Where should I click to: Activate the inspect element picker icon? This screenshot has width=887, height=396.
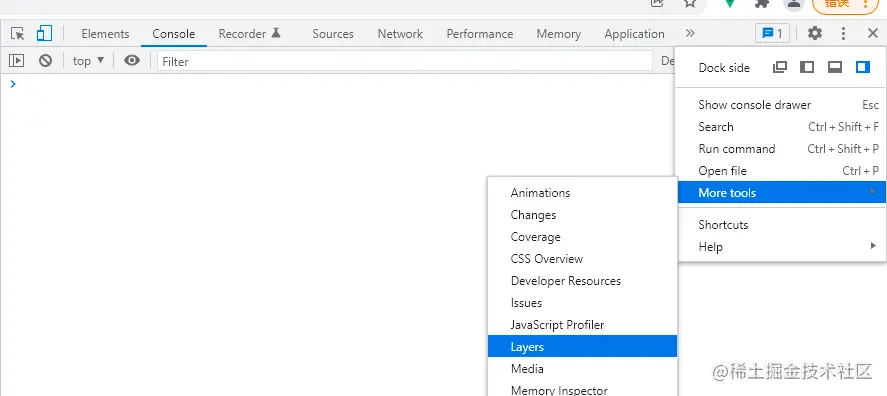[18, 34]
